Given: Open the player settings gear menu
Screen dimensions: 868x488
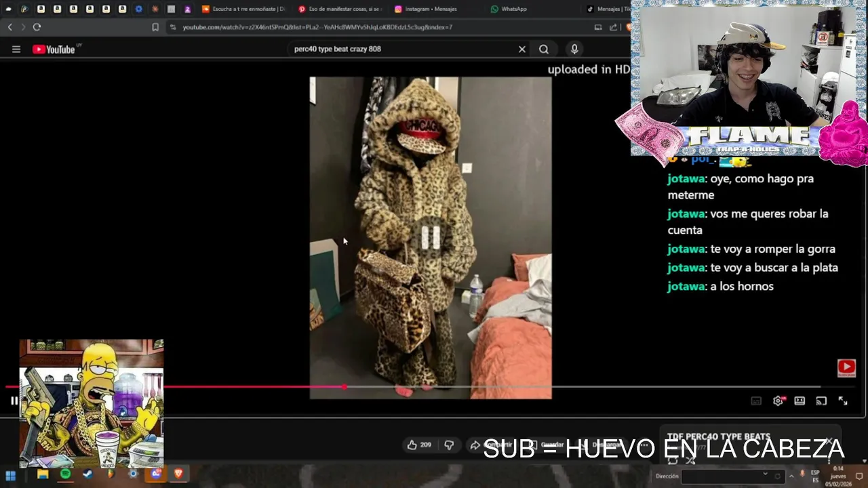Looking at the screenshot, I should (778, 401).
